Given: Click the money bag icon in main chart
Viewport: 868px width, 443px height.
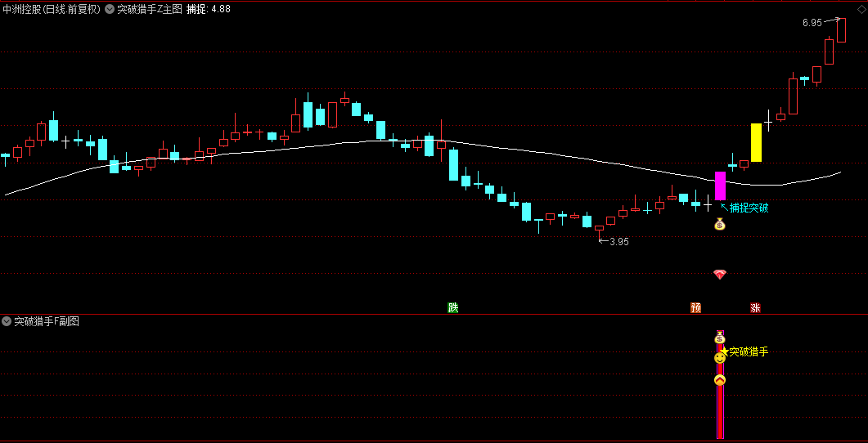Looking at the screenshot, I should pyautogui.click(x=720, y=224).
